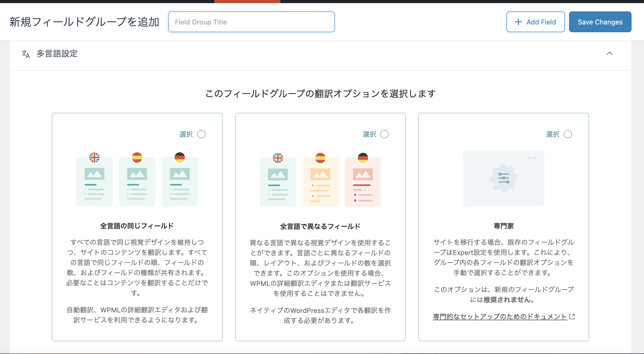This screenshot has height=354, width=644.
Task: Click the 選択 label on the 専門家 card
Action: (553, 134)
